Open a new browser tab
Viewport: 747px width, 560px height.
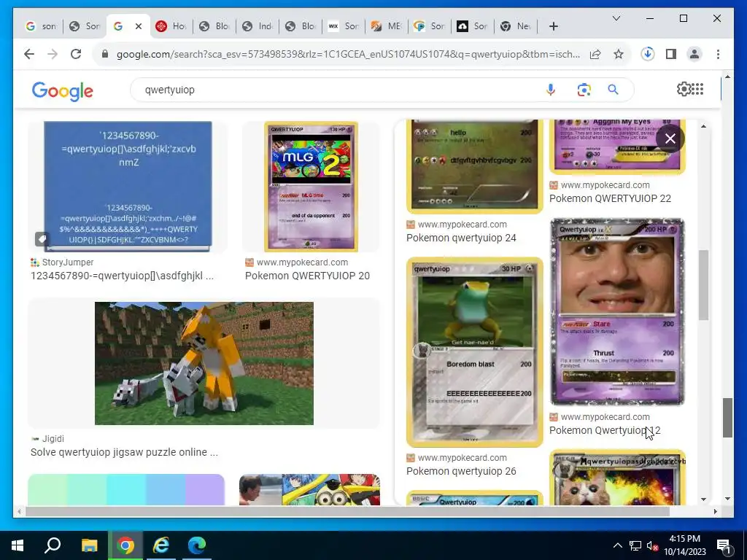pos(553,26)
